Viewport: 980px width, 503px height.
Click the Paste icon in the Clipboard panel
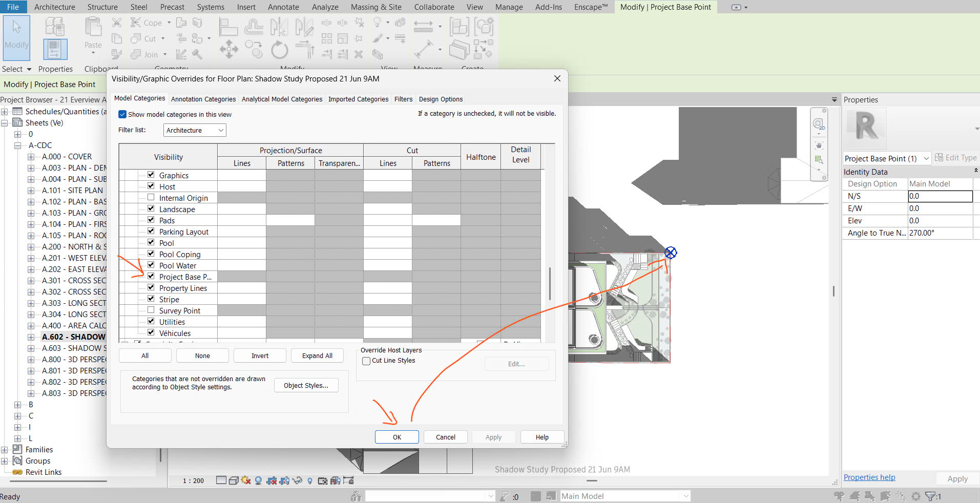point(93,32)
